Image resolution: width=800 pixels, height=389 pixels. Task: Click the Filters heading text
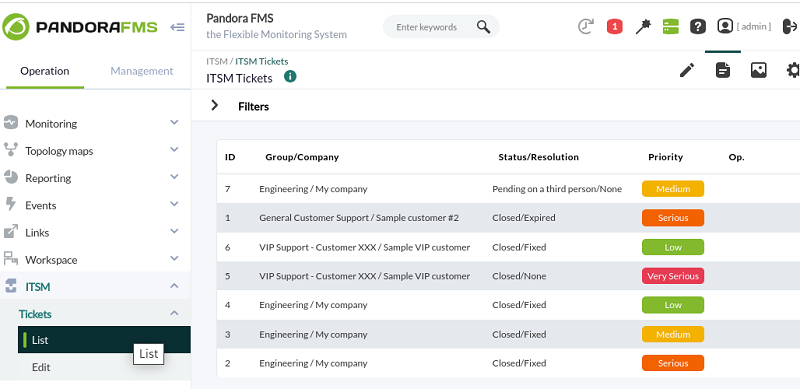point(254,107)
